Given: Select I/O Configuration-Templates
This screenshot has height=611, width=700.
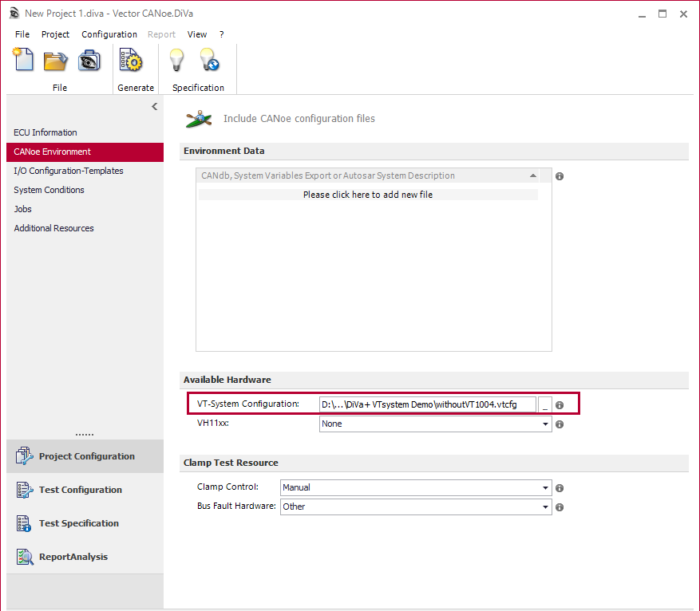Looking at the screenshot, I should [85, 171].
